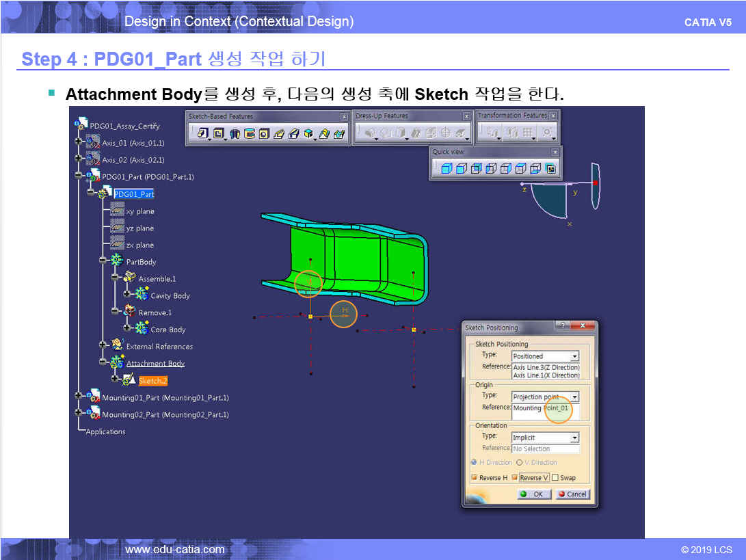Close the Quick view toolbar
The height and width of the screenshot is (560, 746).
pyautogui.click(x=555, y=152)
